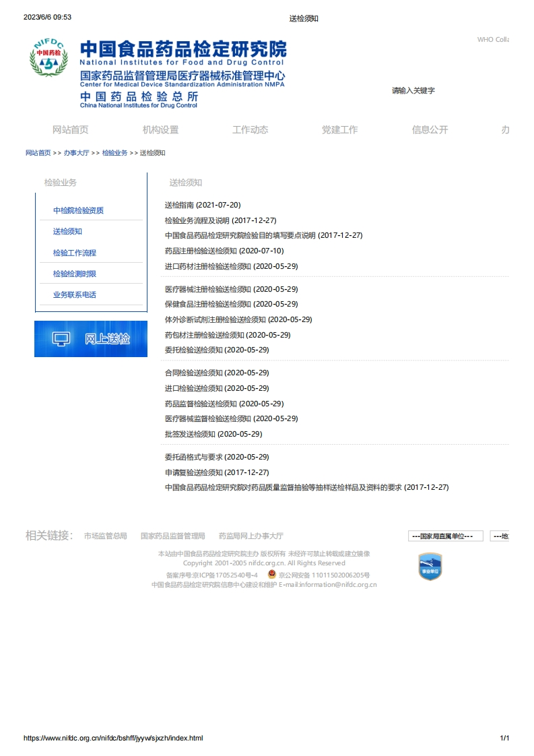This screenshot has height=756, width=534.
Task: Click the 京公网安备 11011502006205号 link
Action: click(325, 575)
